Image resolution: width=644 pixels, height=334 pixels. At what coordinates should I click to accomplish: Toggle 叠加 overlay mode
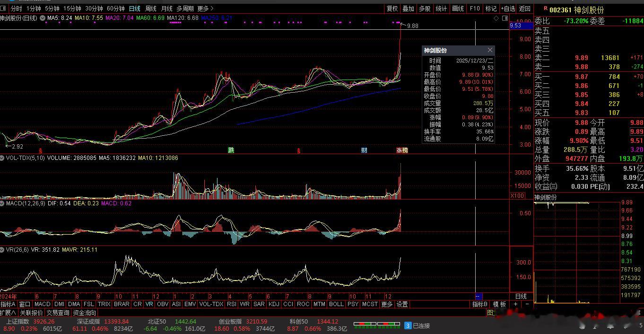point(408,9)
